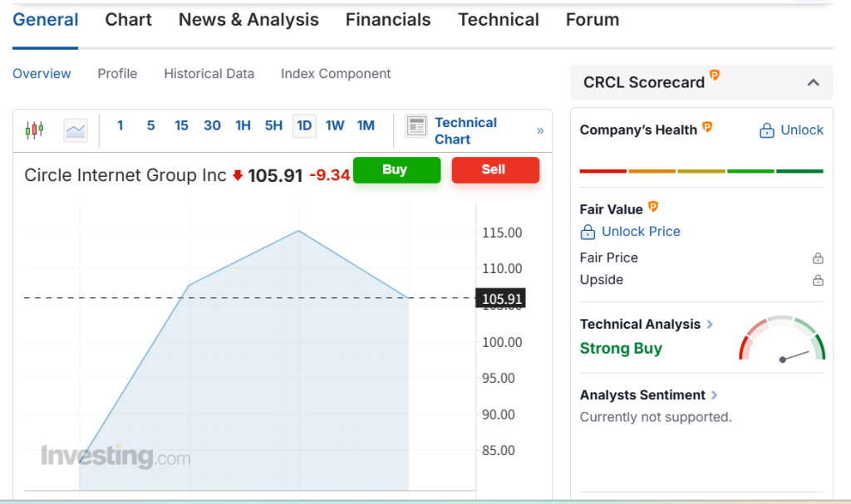Open the News & Analysis tab
This screenshot has width=851, height=504.
coord(248,20)
